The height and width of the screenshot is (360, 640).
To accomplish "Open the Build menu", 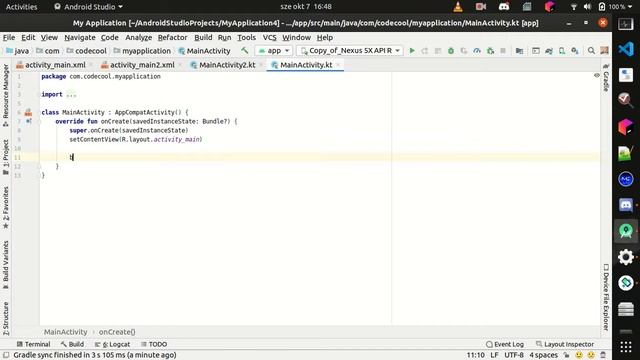I will pos(203,38).
